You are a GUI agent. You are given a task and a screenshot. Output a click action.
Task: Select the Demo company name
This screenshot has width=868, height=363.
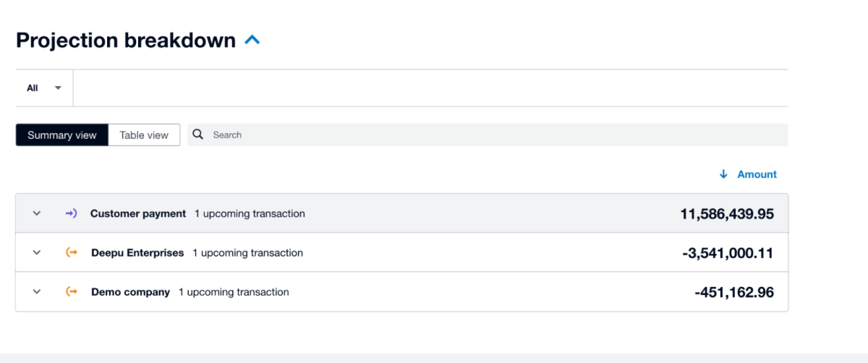(x=130, y=292)
